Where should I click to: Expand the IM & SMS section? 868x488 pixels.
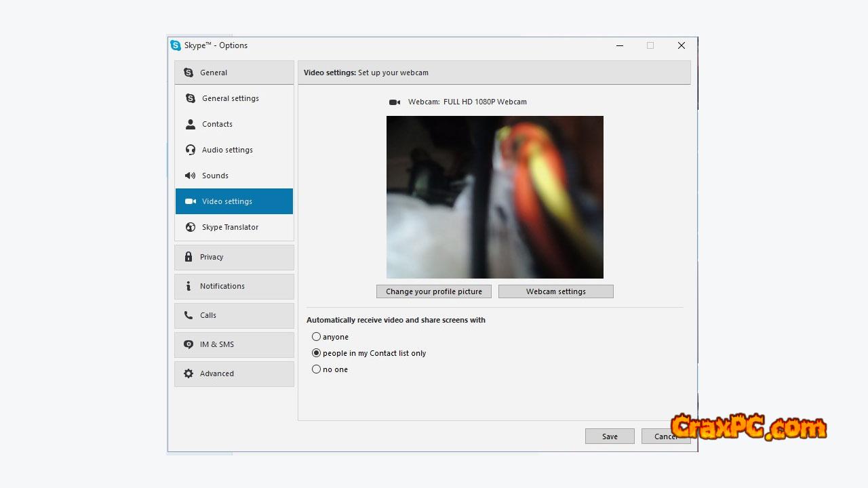click(x=234, y=344)
